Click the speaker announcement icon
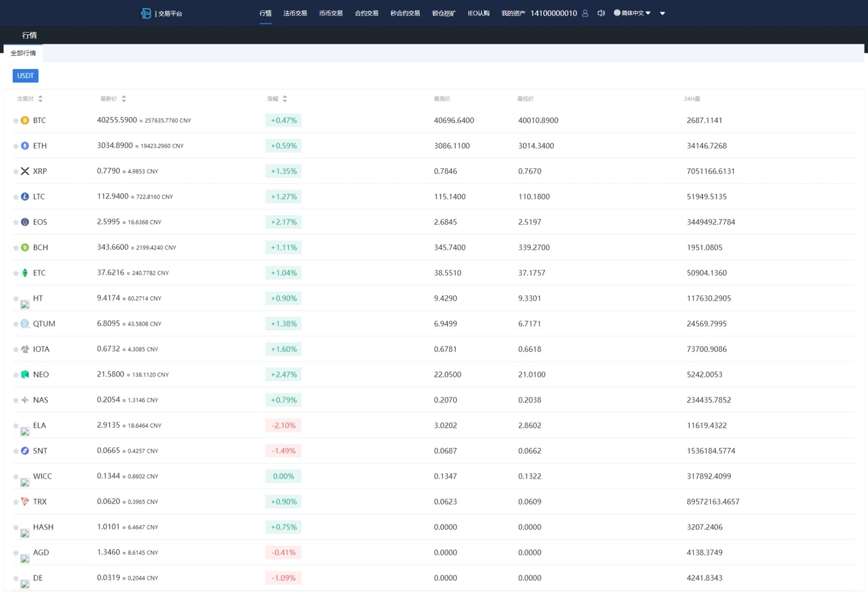Image resolution: width=868 pixels, height=608 pixels. coord(601,13)
